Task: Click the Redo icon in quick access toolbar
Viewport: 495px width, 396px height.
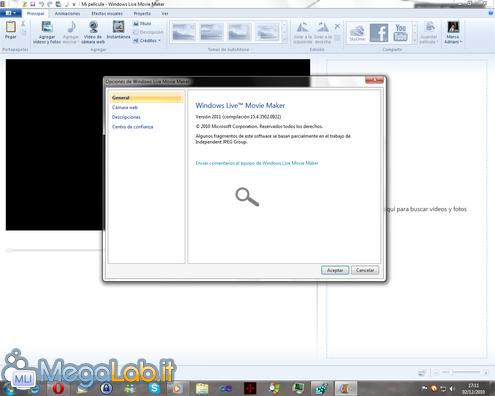Action: [x=50, y=4]
